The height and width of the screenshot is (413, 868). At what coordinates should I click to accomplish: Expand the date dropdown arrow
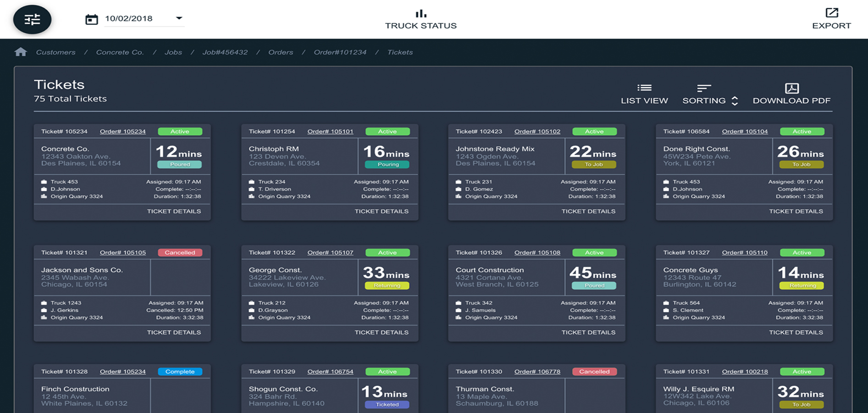[179, 18]
